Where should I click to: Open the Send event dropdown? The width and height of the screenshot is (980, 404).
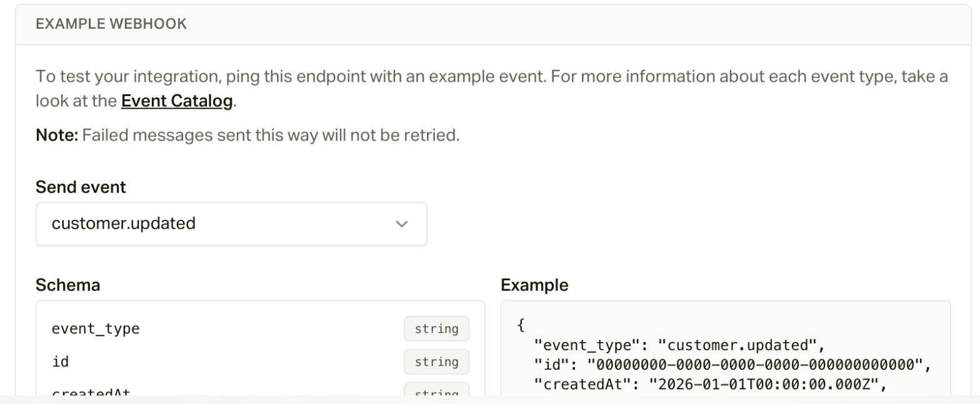click(231, 224)
